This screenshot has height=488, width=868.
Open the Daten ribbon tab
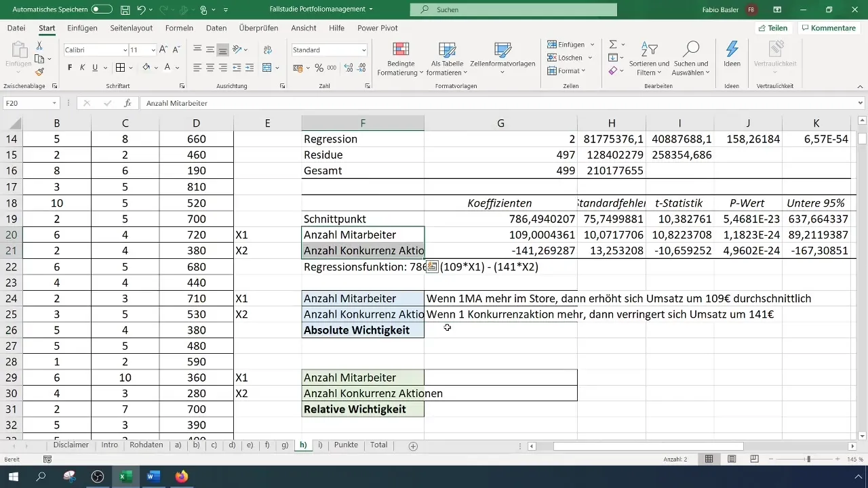coord(216,28)
